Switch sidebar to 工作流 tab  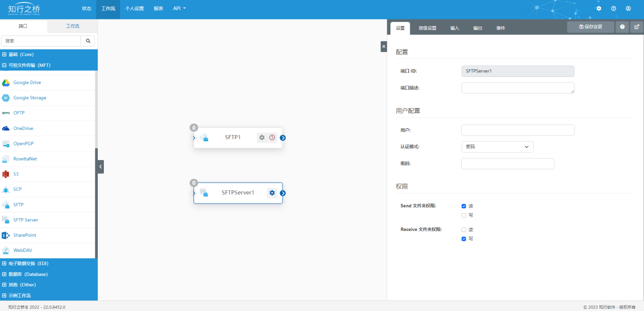pos(73,26)
